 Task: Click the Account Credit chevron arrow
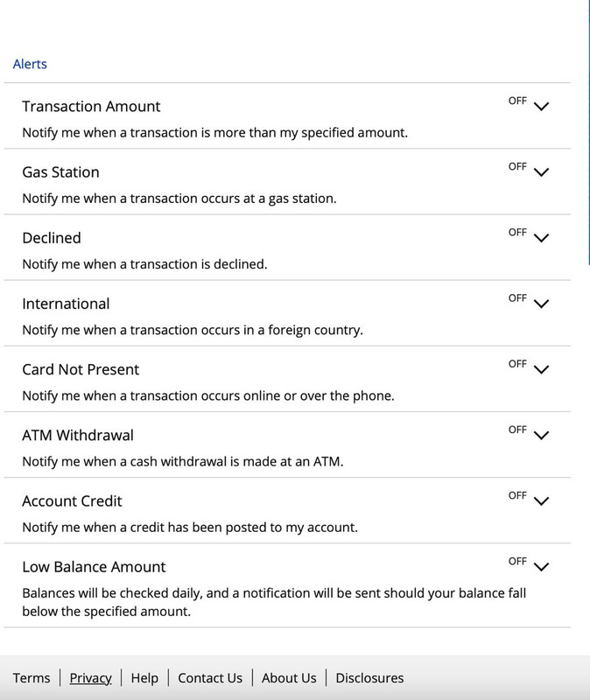[x=541, y=500]
